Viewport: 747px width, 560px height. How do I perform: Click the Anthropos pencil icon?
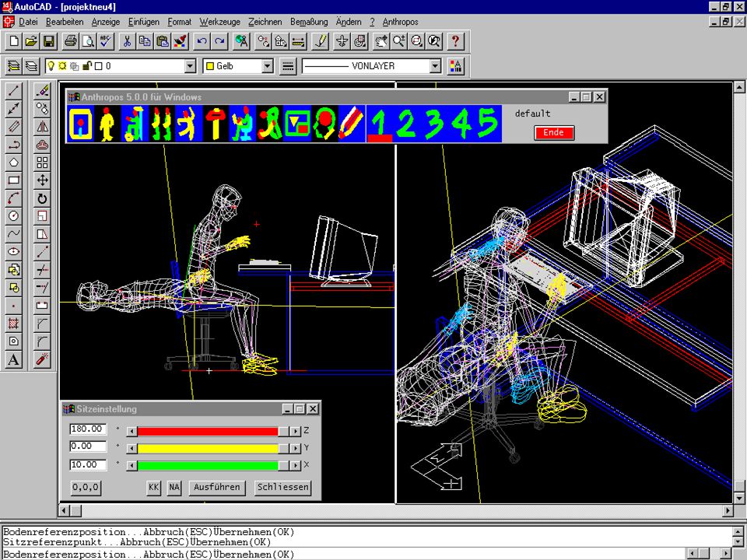(x=352, y=124)
